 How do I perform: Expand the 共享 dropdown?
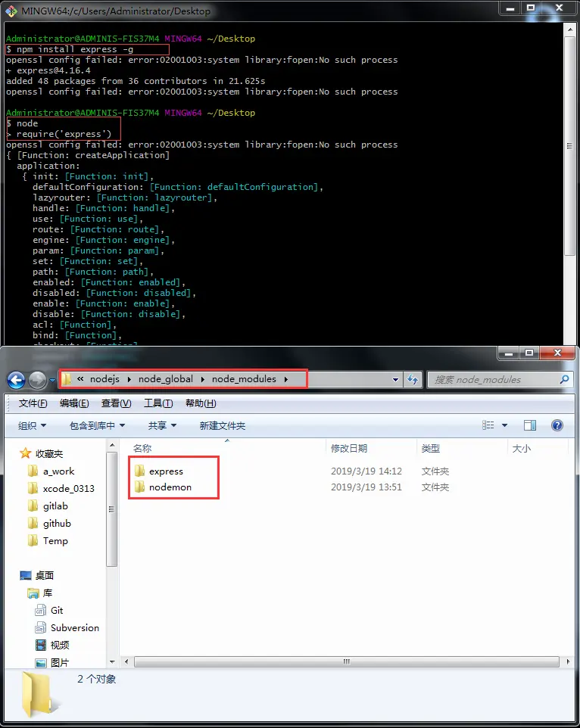pos(162,425)
